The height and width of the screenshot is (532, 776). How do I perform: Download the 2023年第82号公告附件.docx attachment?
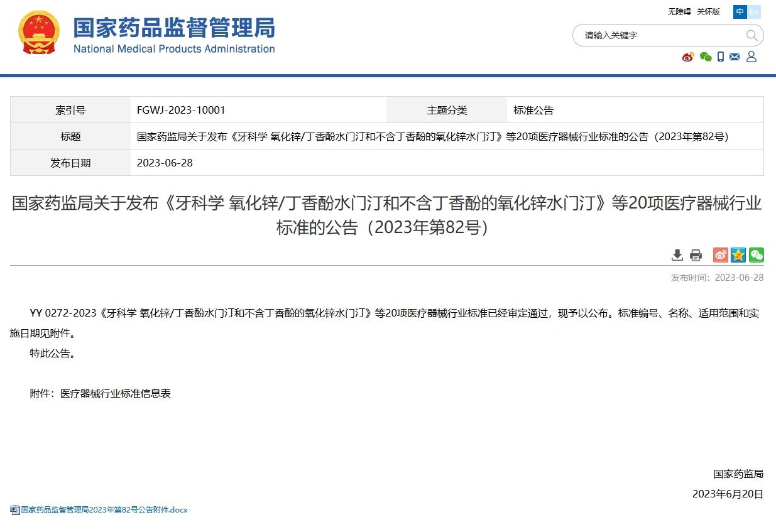point(104,510)
